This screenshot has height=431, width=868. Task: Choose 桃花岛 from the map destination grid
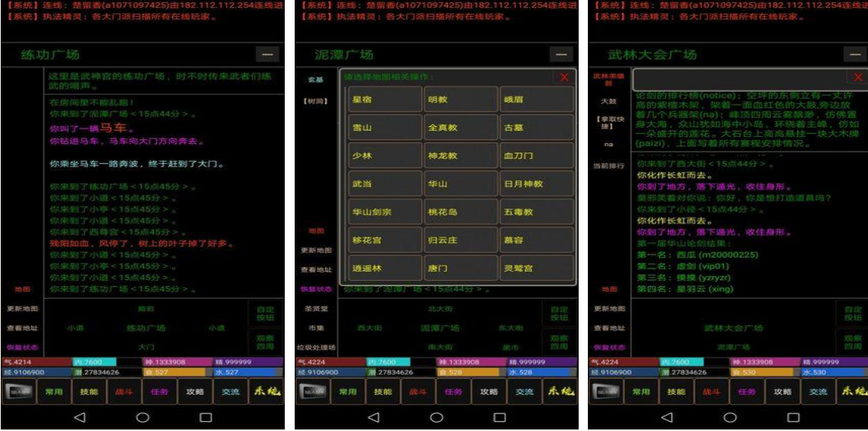449,212
